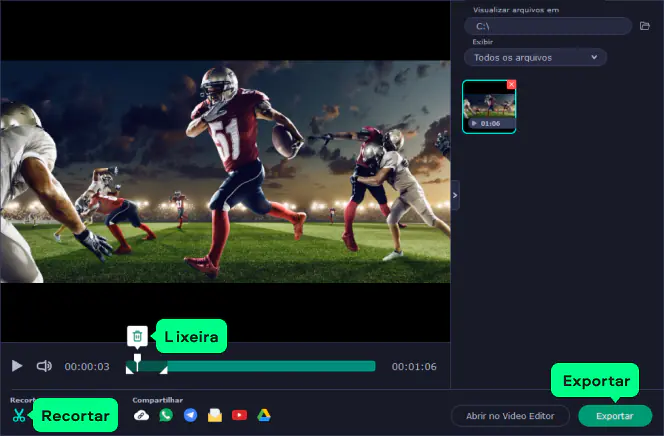Image resolution: width=664 pixels, height=436 pixels.
Task: Upload the video to YouTube
Action: [x=239, y=415]
